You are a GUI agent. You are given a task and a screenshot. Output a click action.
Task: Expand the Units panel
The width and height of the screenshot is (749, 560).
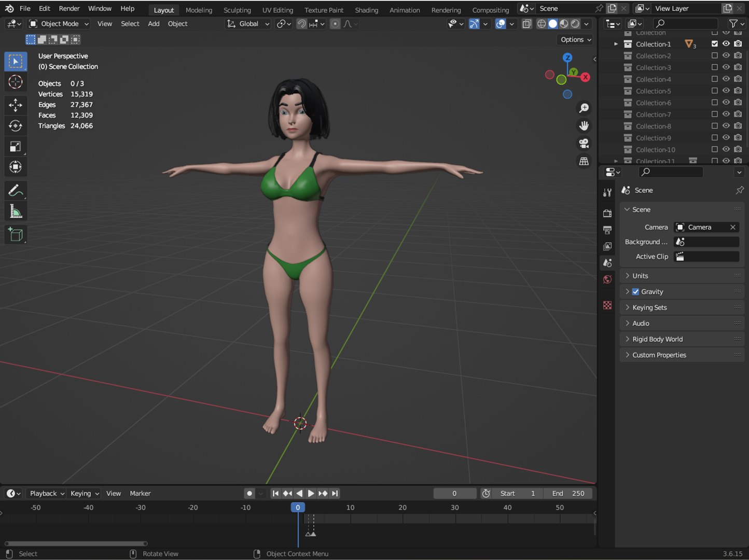click(682, 276)
